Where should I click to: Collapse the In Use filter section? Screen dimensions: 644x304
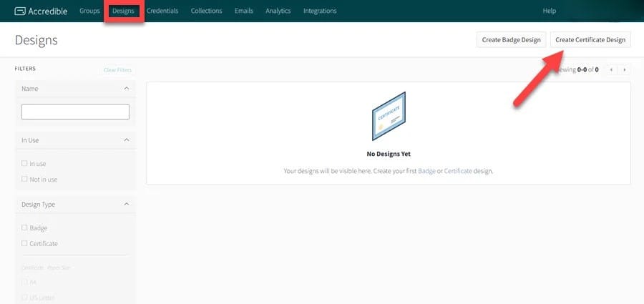(127, 140)
